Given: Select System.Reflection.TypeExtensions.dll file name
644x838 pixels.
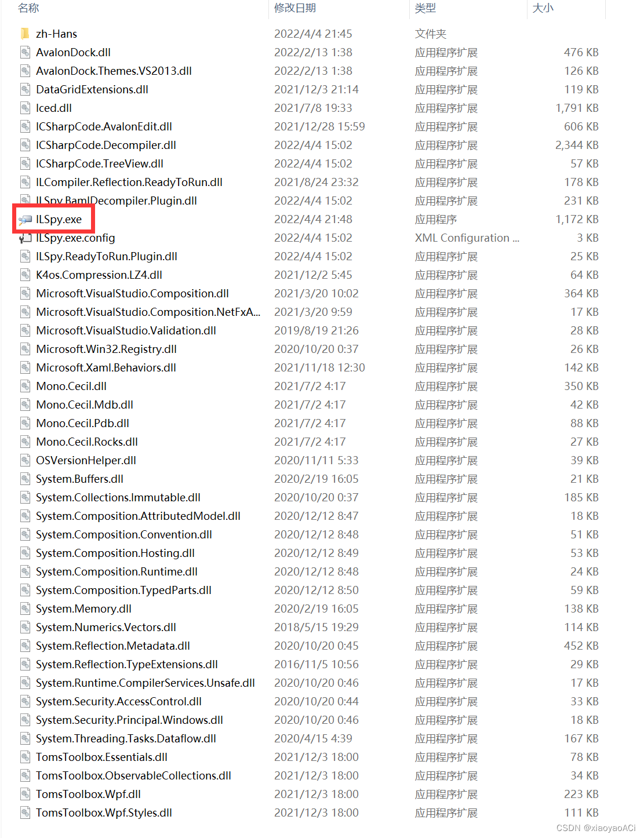Looking at the screenshot, I should (127, 664).
